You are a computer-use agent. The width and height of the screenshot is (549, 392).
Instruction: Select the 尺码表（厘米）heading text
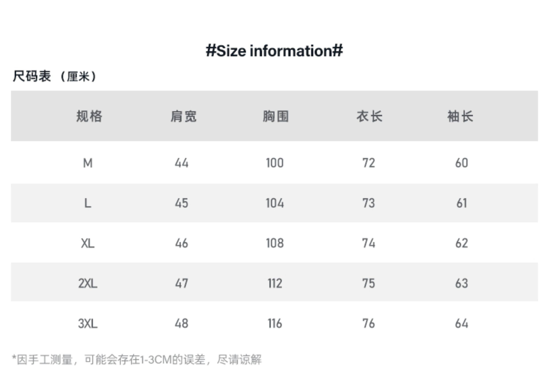(x=55, y=76)
